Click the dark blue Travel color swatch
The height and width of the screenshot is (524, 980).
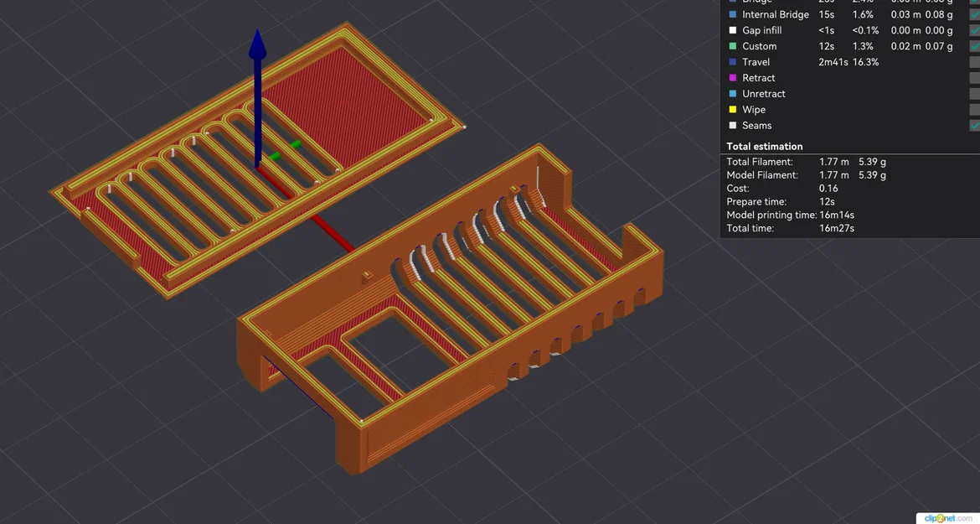(x=733, y=62)
